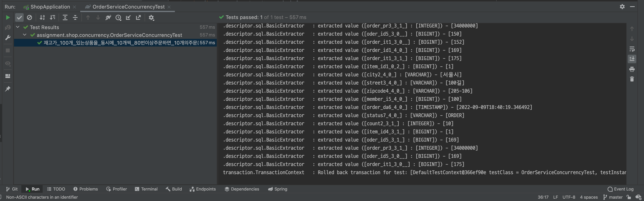Sort test results by duration
The height and width of the screenshot is (201, 644).
53,17
